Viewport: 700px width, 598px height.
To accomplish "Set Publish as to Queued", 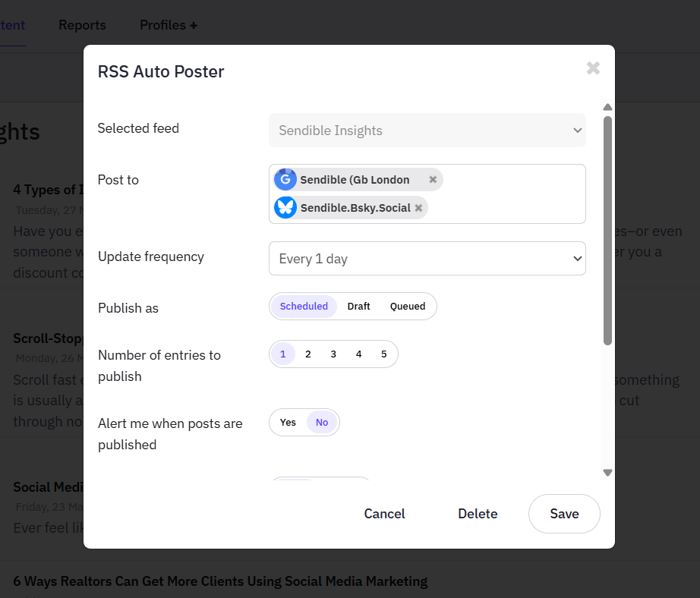I will coord(408,306).
